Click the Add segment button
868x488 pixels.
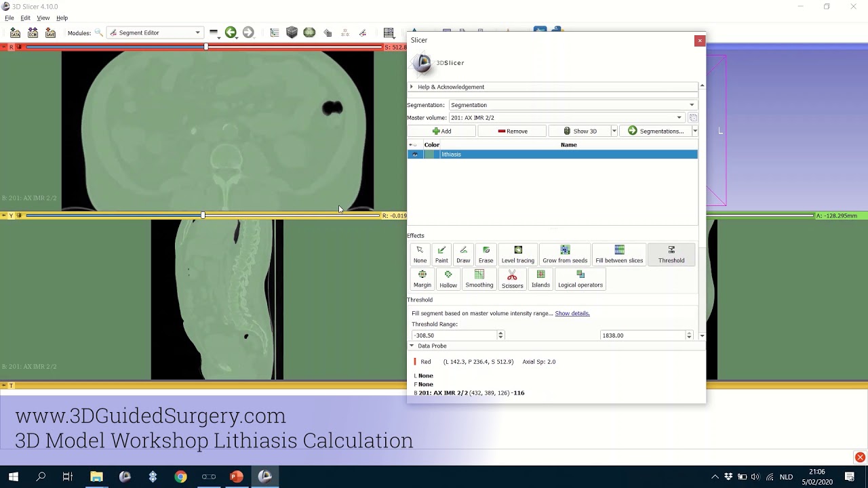coord(441,131)
